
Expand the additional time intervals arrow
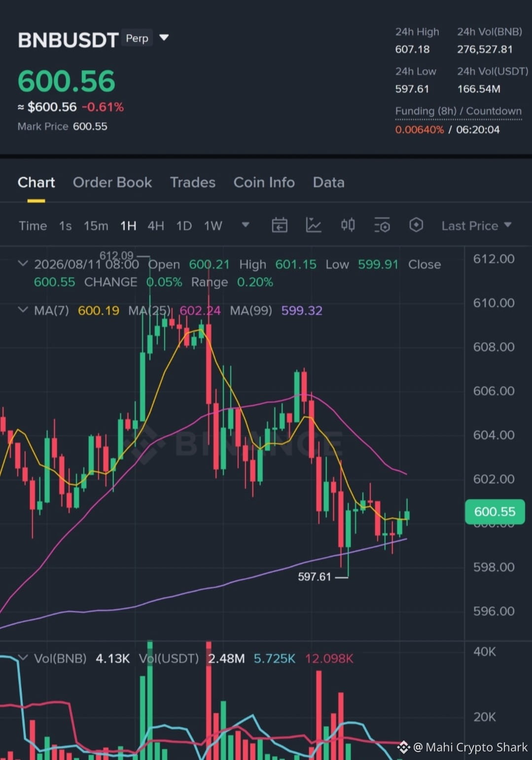point(245,225)
